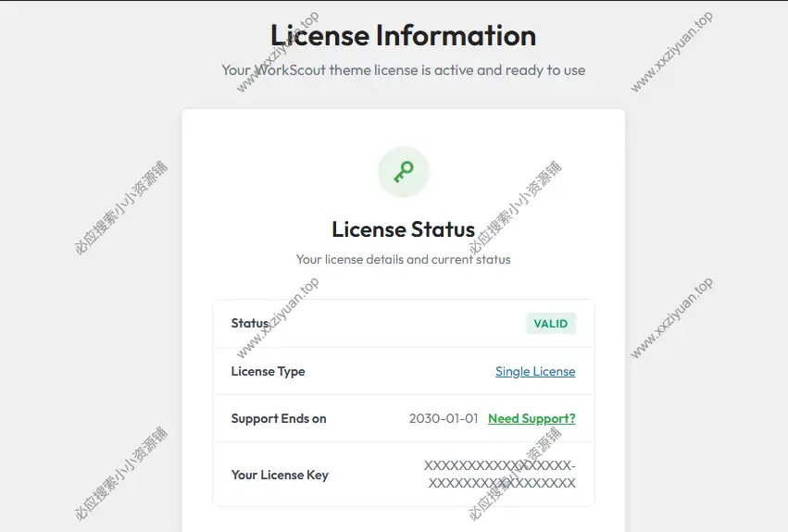Open the Single License link
The width and height of the screenshot is (788, 532).
(535, 371)
